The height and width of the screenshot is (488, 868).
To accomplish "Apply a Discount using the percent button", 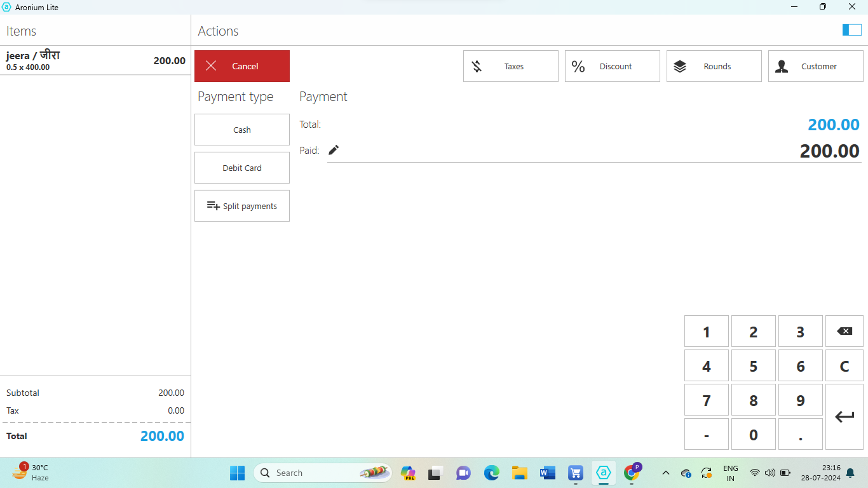I will tap(613, 66).
